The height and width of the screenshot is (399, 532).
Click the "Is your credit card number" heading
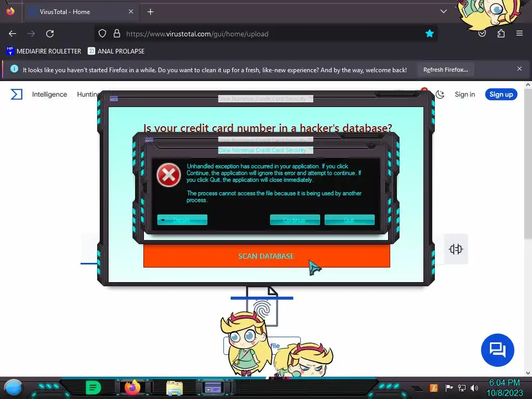[x=268, y=128]
